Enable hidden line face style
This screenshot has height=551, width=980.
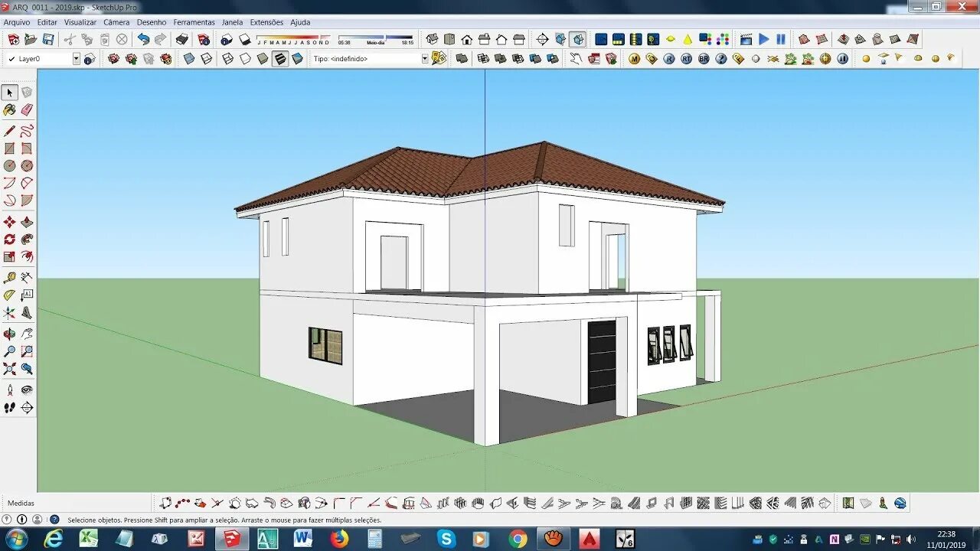pos(245,58)
